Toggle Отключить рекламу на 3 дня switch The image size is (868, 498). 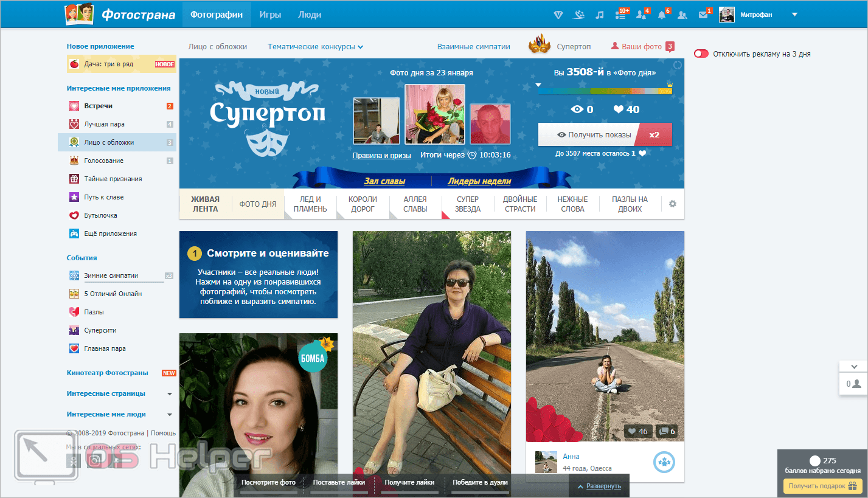[701, 54]
